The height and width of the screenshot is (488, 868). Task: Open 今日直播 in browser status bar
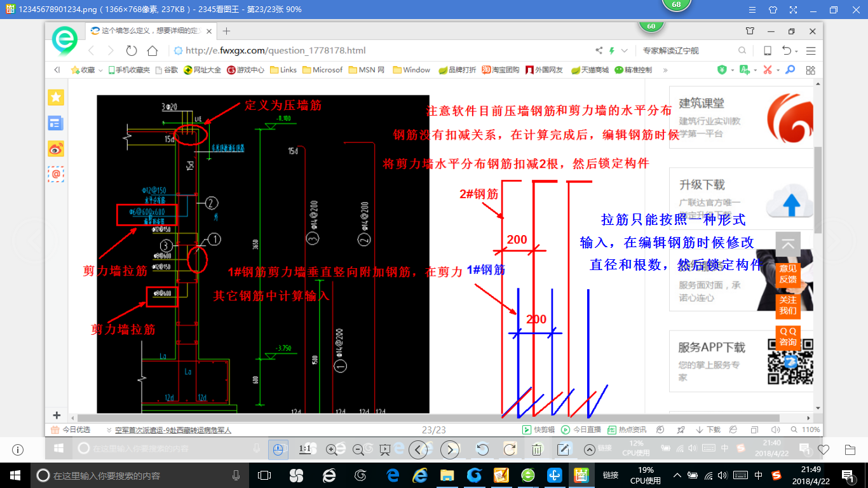coord(581,430)
